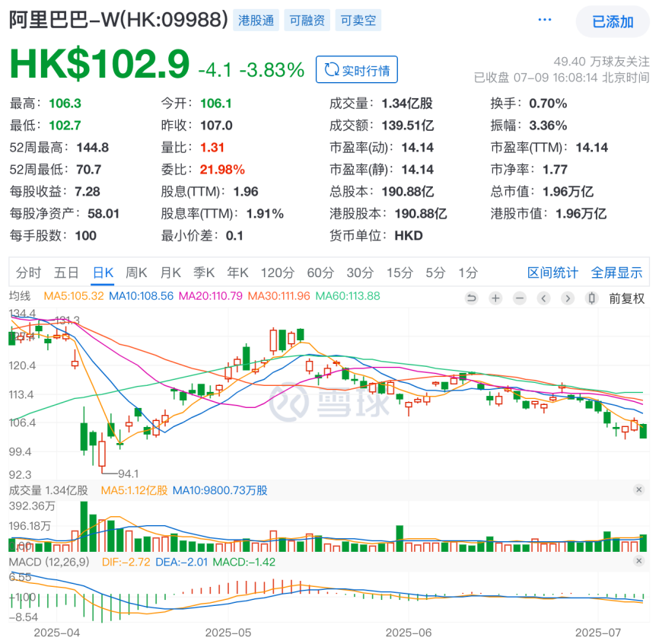The image size is (659, 644).
Task: Click the 成交量 MA10:9800.73万股 label
Action: tap(220, 490)
